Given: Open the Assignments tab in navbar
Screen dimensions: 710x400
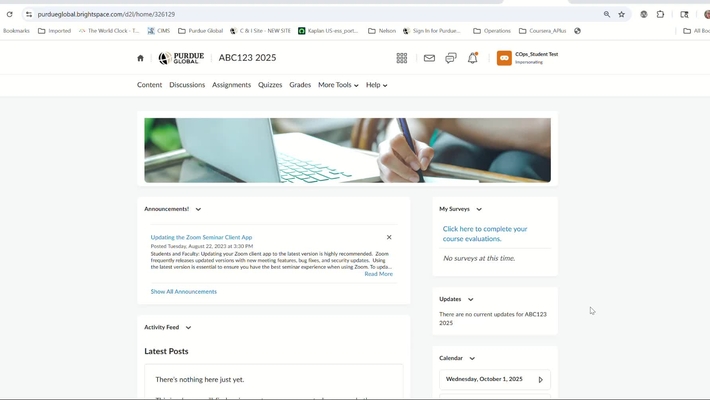Looking at the screenshot, I should (x=231, y=85).
